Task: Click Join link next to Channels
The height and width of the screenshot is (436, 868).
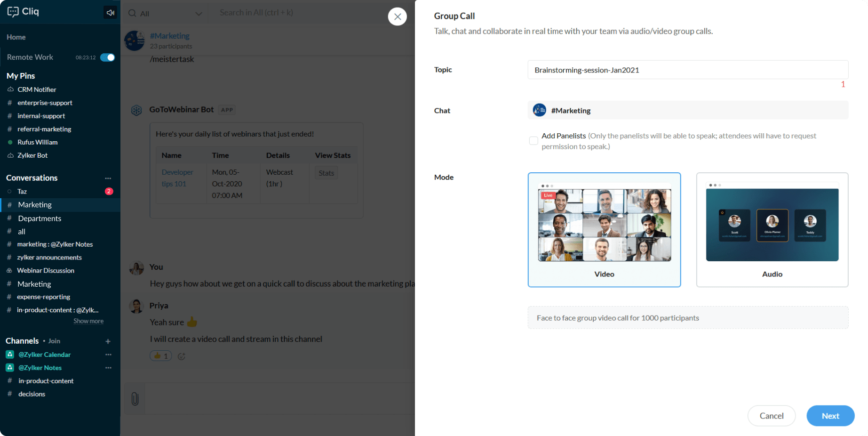Action: coord(54,341)
